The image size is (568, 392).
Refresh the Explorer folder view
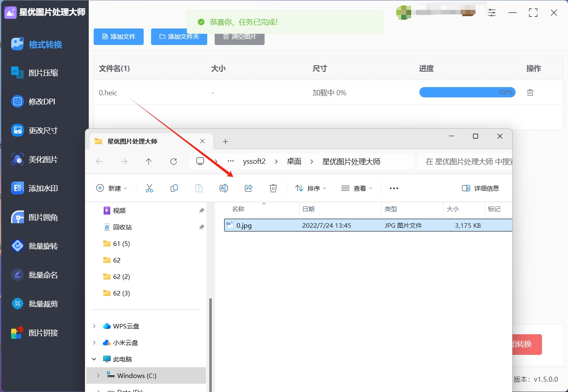[173, 161]
